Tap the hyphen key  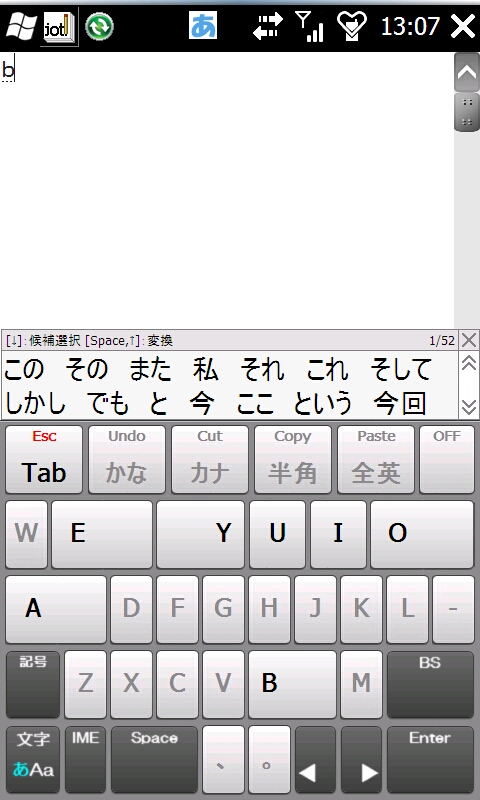click(x=453, y=609)
